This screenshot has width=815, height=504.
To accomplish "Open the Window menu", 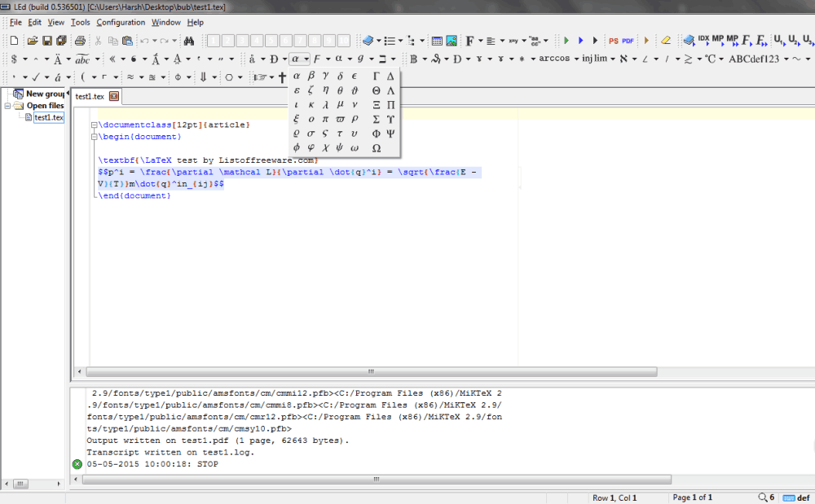I will (165, 22).
